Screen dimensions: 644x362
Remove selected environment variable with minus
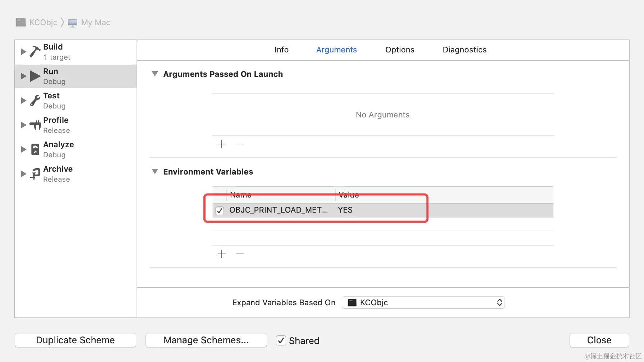pyautogui.click(x=240, y=254)
